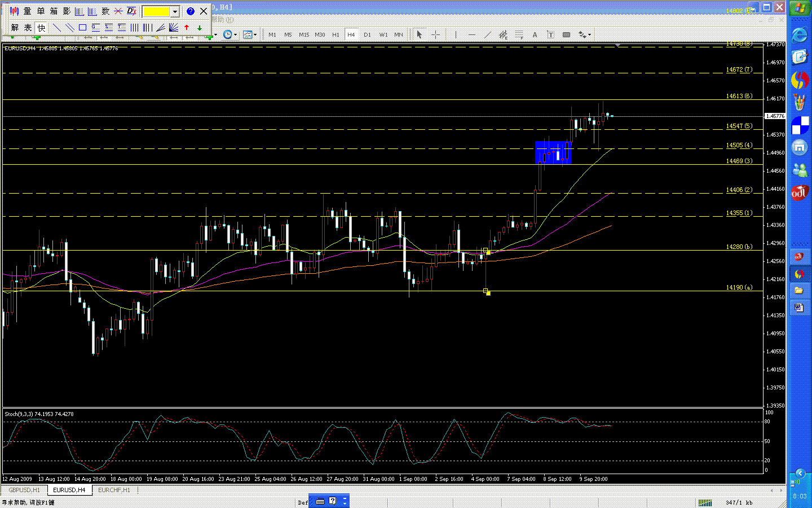Open Internet Explorer from the sidebar

800,35
